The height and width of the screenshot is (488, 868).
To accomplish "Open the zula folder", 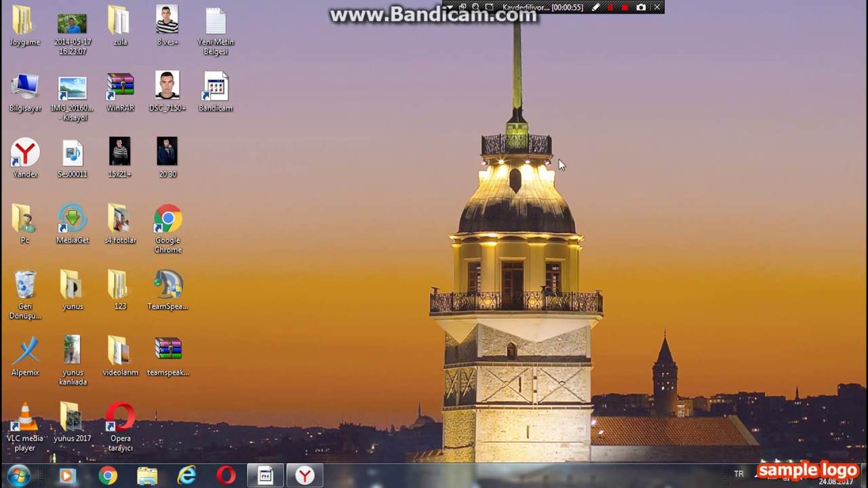I will 120,26.
